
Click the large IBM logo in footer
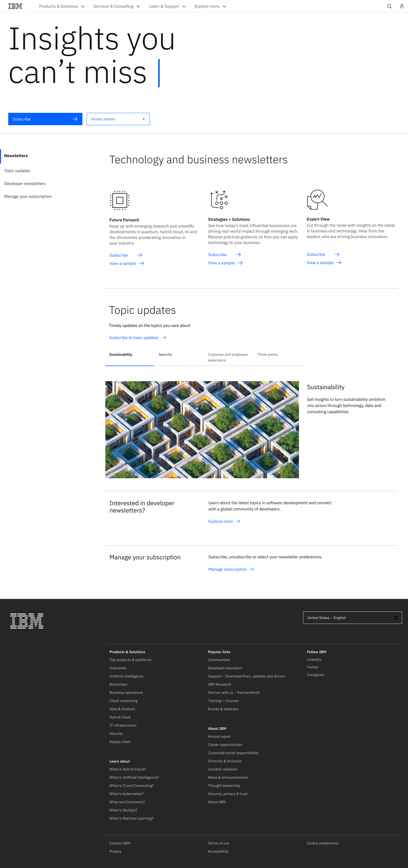click(27, 621)
